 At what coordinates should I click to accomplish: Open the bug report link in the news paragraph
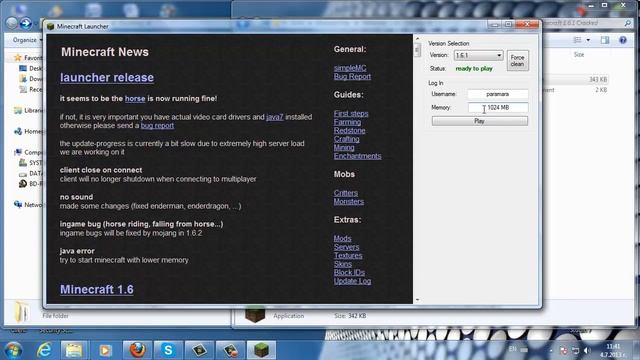click(157, 126)
